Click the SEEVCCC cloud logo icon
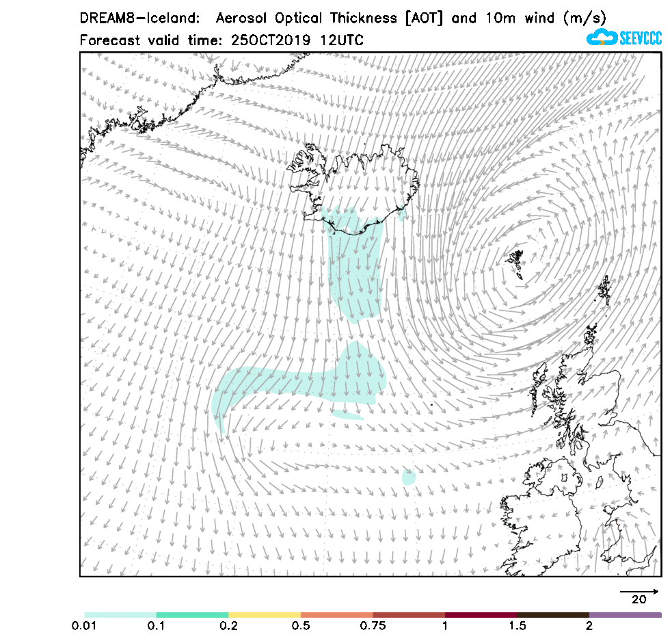The image size is (672, 641). pyautogui.click(x=602, y=38)
